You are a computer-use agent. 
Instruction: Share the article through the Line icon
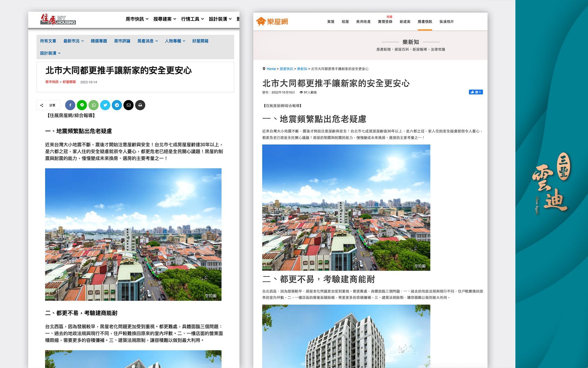pos(82,105)
